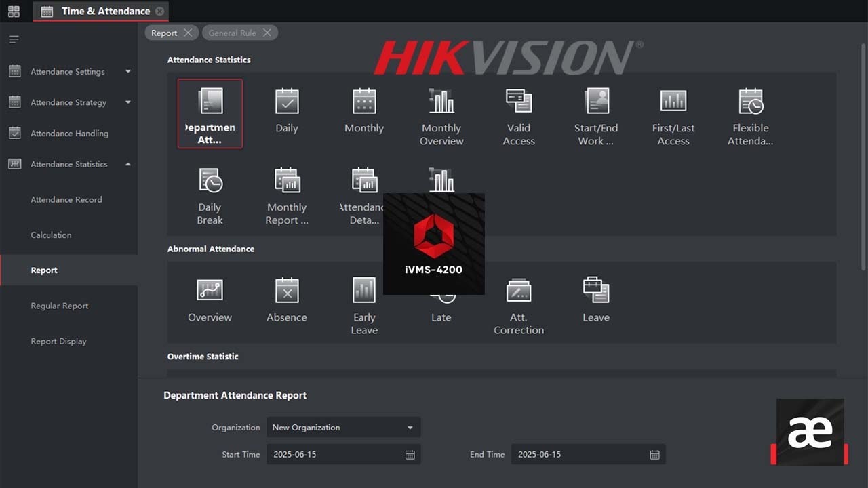Image resolution: width=868 pixels, height=488 pixels.
Task: Close the Time & Attendance tab
Action: (x=159, y=12)
